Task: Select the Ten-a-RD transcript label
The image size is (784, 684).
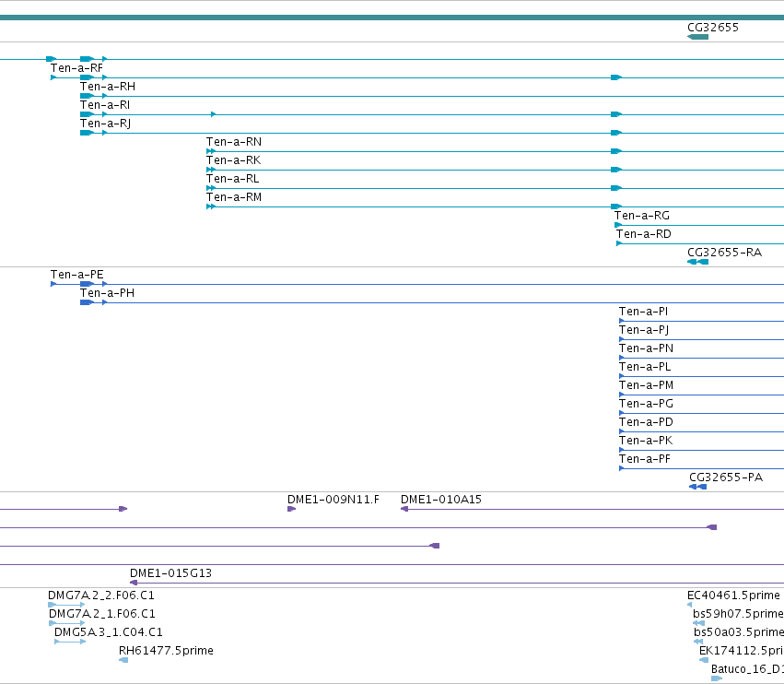Action: pyautogui.click(x=643, y=235)
